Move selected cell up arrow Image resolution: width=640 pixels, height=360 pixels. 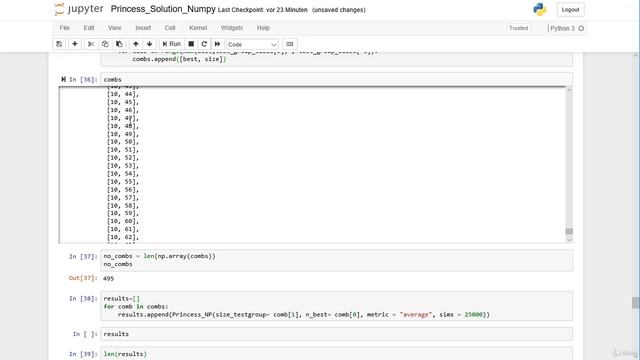tap(136, 44)
